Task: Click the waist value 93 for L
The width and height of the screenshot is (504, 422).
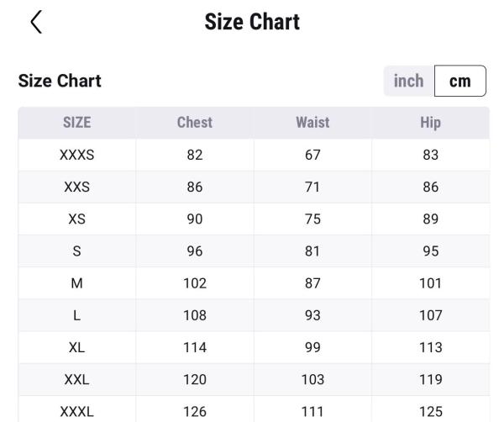Action: click(x=312, y=315)
